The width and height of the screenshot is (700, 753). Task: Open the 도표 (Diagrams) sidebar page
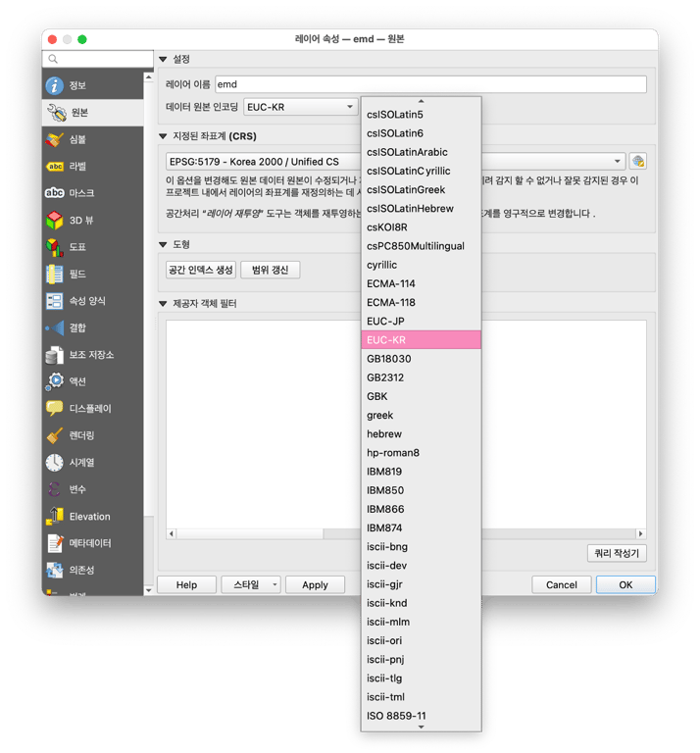(x=93, y=247)
